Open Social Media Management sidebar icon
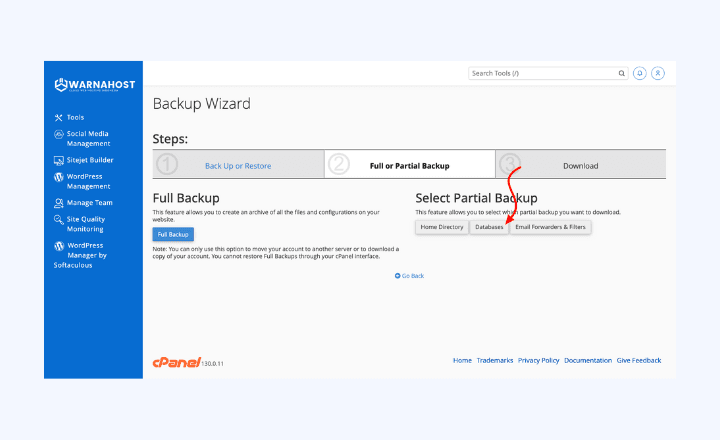 point(58,134)
